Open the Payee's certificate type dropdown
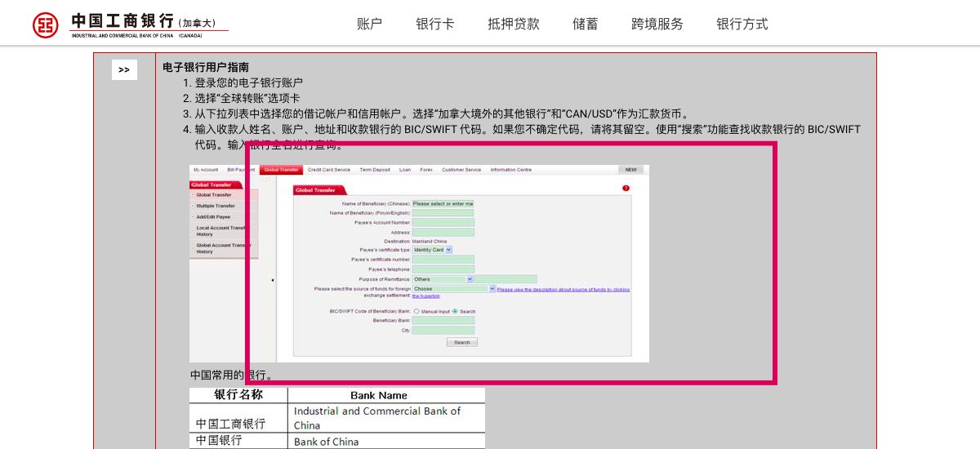The height and width of the screenshot is (449, 980). (x=448, y=250)
